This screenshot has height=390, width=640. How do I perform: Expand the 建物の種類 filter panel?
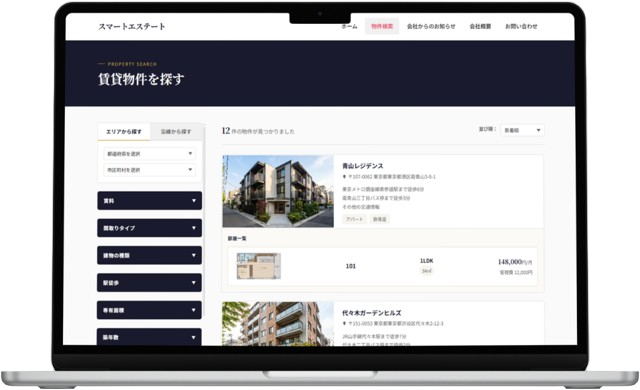[x=149, y=255]
